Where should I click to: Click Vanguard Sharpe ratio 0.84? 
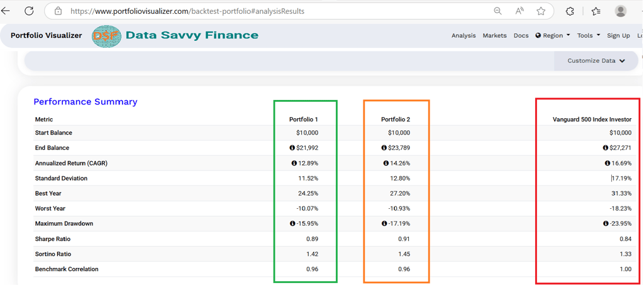tap(626, 239)
